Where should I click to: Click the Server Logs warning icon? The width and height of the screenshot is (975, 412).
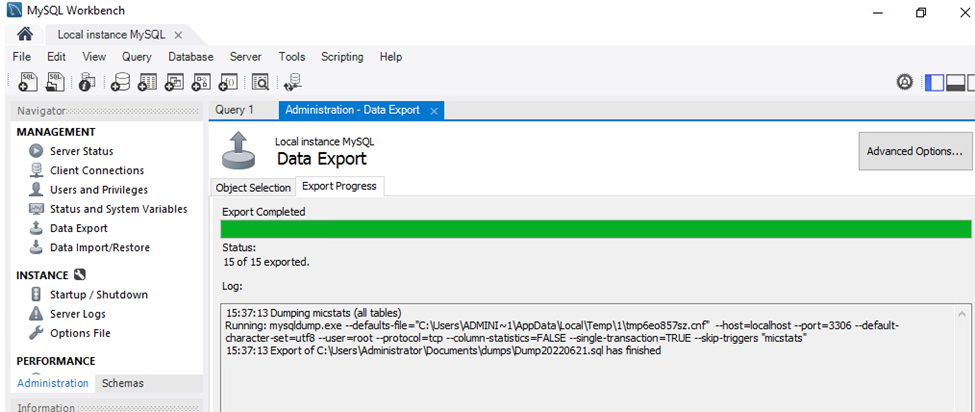point(36,314)
